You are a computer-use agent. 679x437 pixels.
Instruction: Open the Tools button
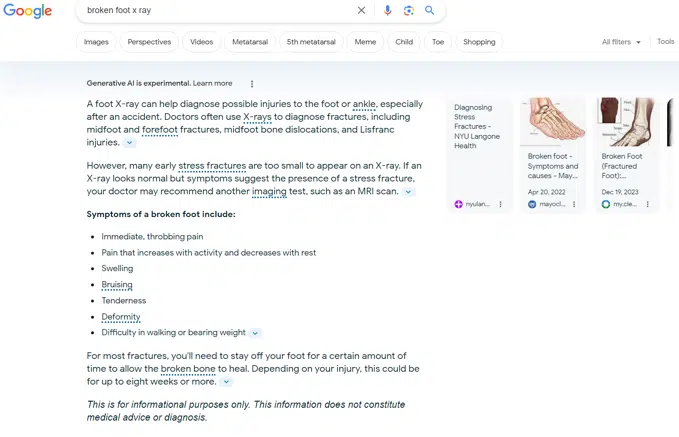[665, 42]
